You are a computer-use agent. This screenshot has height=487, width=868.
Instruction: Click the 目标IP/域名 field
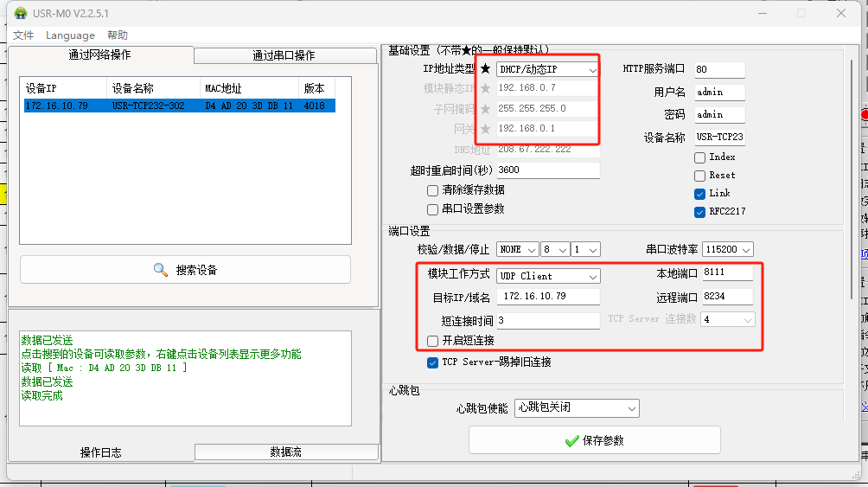coord(548,297)
